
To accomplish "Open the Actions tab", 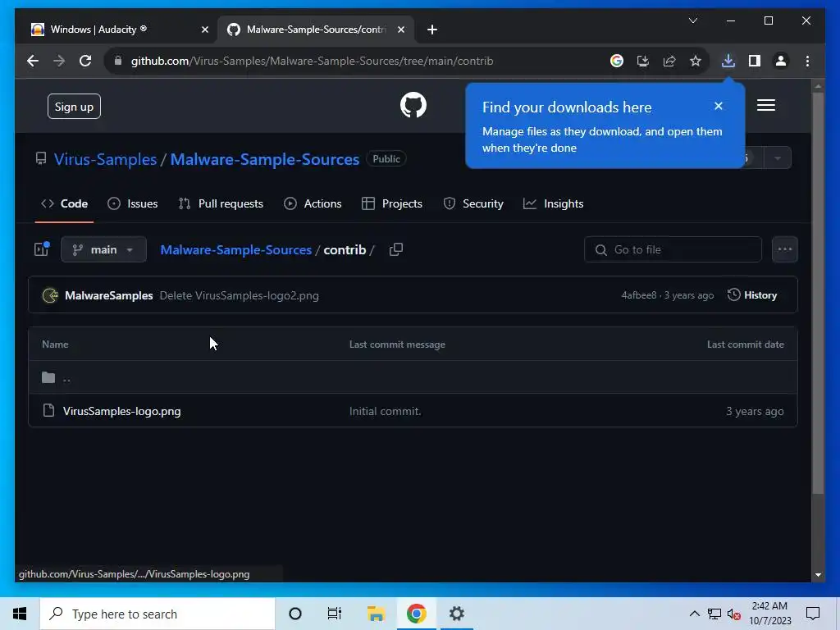I will [313, 203].
